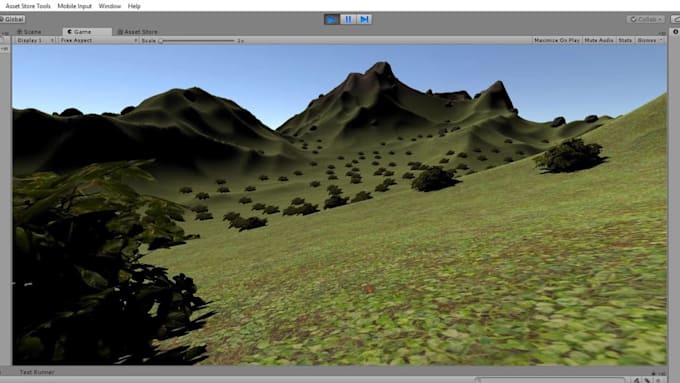Select the Game tab
The height and width of the screenshot is (383, 680).
click(87, 32)
